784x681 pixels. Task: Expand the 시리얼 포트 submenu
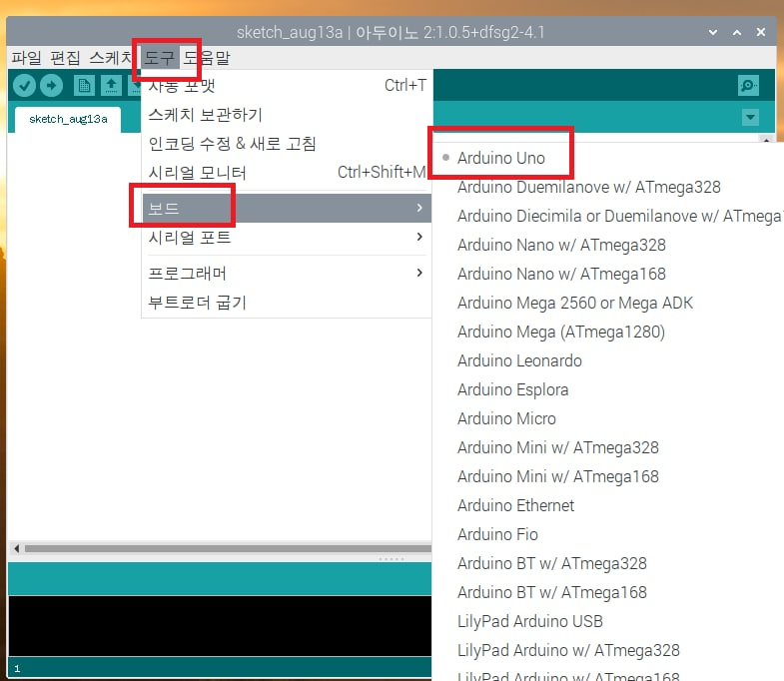287,237
